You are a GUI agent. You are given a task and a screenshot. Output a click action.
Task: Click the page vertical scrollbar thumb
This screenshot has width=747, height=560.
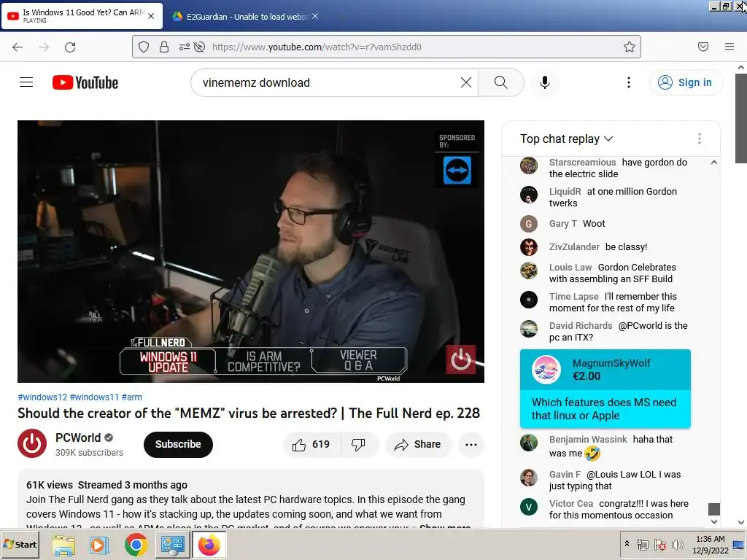741,117
